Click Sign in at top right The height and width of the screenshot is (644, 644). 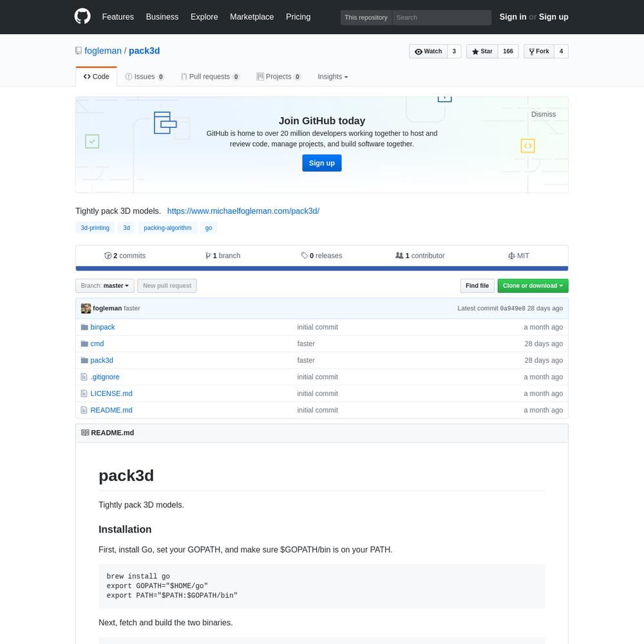pos(513,17)
